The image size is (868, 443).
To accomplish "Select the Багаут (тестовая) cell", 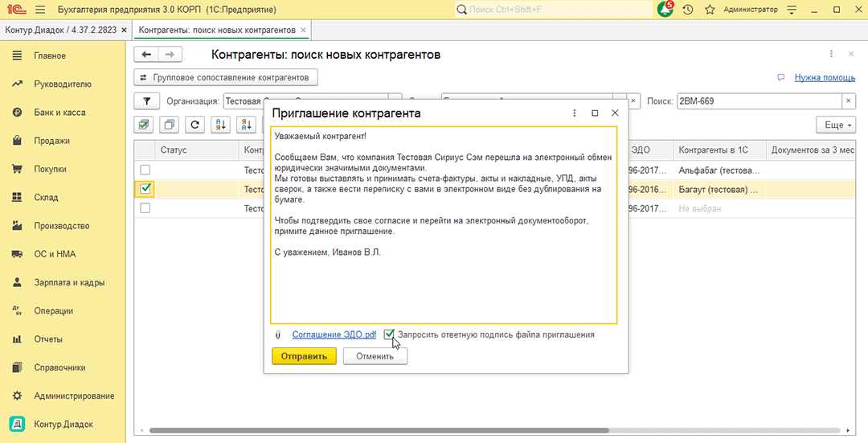I will tap(719, 190).
